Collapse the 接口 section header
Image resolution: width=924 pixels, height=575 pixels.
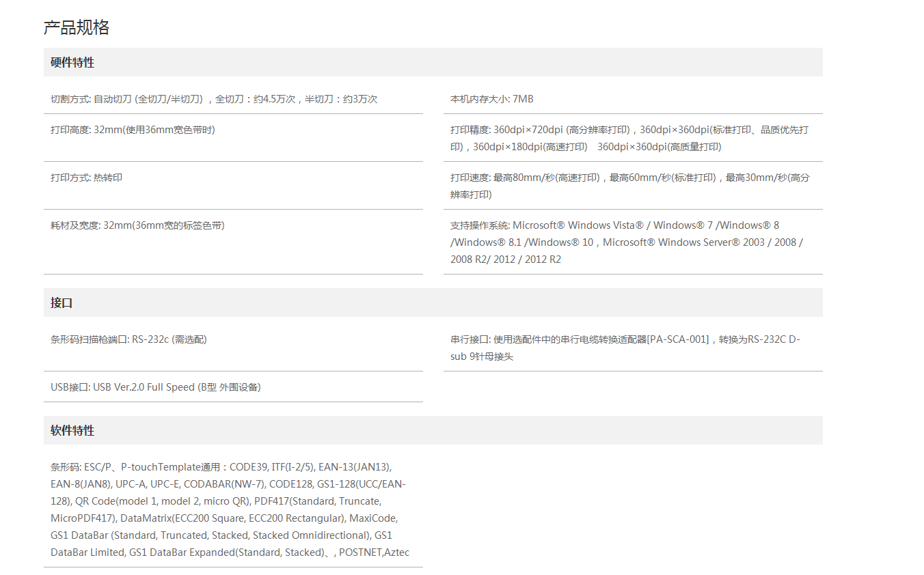(x=62, y=303)
